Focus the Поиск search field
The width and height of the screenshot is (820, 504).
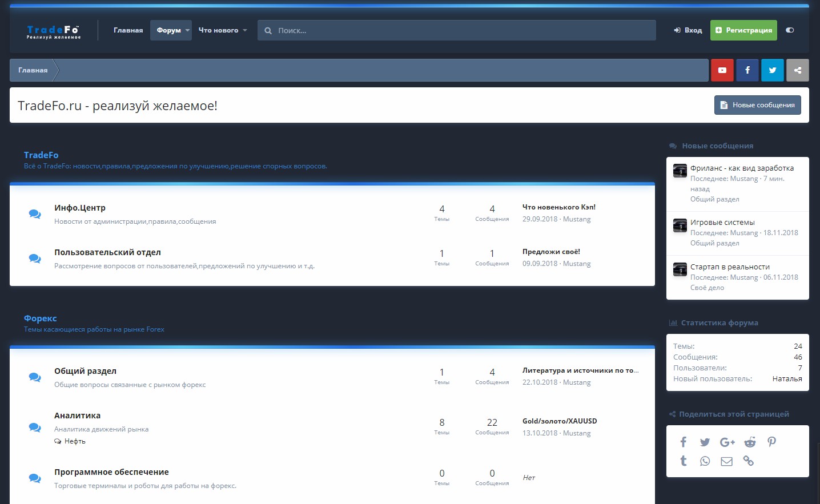pos(457,30)
